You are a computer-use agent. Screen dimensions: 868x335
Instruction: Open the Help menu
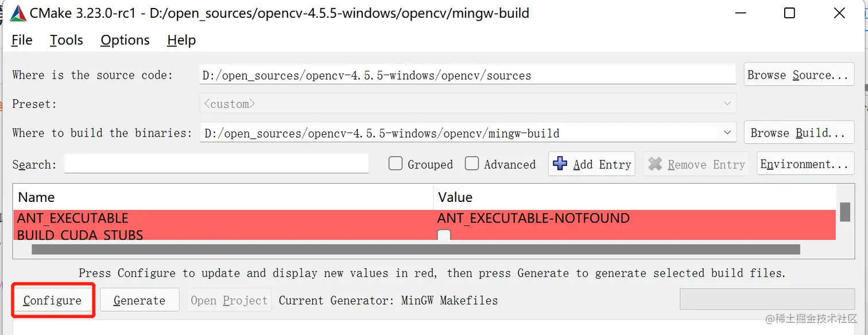(x=181, y=40)
